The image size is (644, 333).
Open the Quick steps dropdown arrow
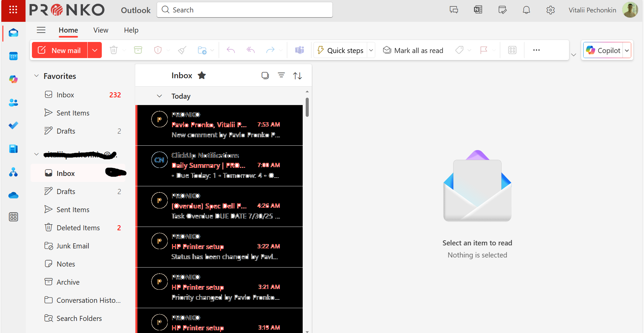point(371,50)
